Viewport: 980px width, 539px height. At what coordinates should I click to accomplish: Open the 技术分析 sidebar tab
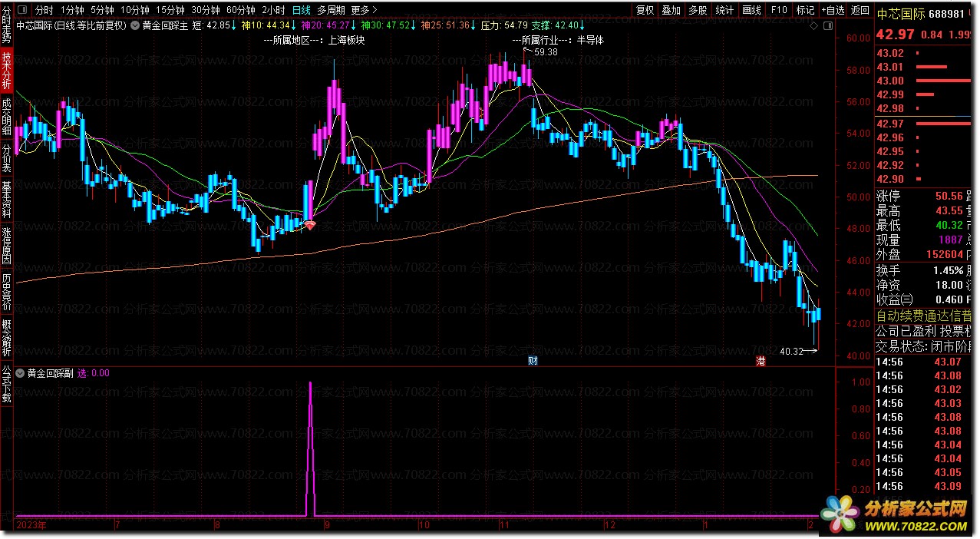click(6, 72)
